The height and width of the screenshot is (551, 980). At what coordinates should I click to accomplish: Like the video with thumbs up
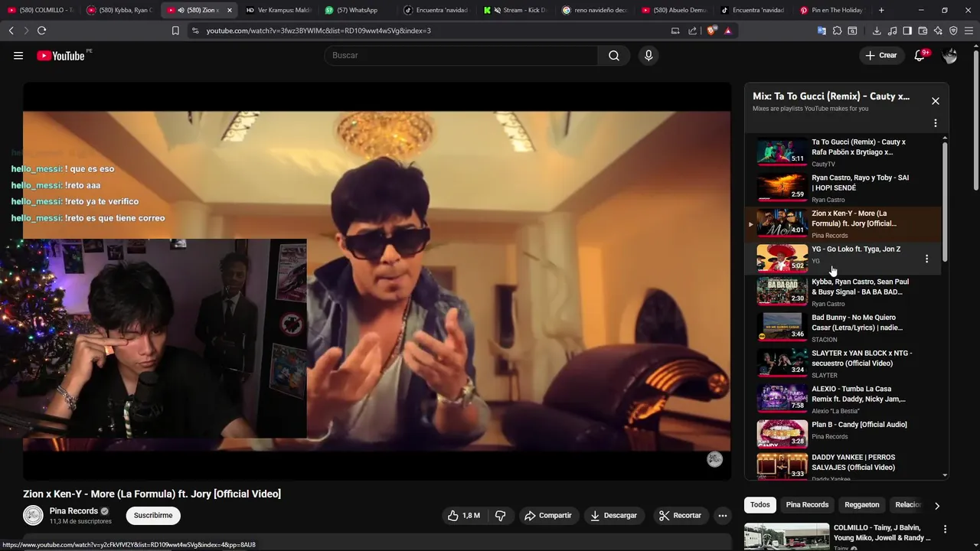(464, 515)
